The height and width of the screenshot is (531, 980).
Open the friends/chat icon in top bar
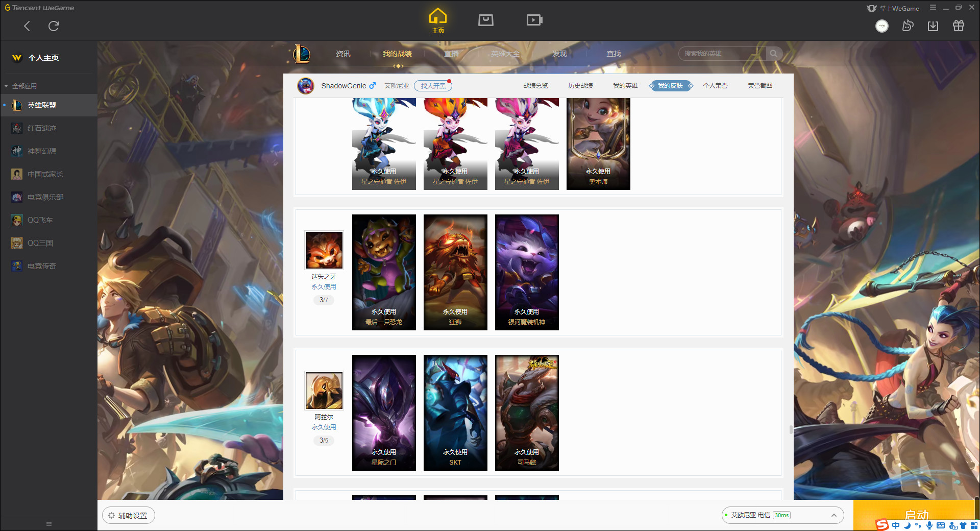[908, 26]
